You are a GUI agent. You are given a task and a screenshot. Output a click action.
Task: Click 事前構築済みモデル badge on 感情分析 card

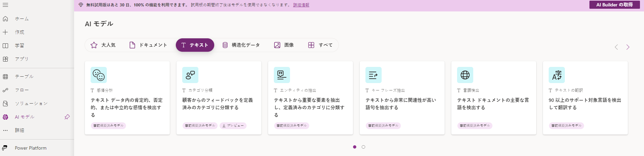(108, 126)
